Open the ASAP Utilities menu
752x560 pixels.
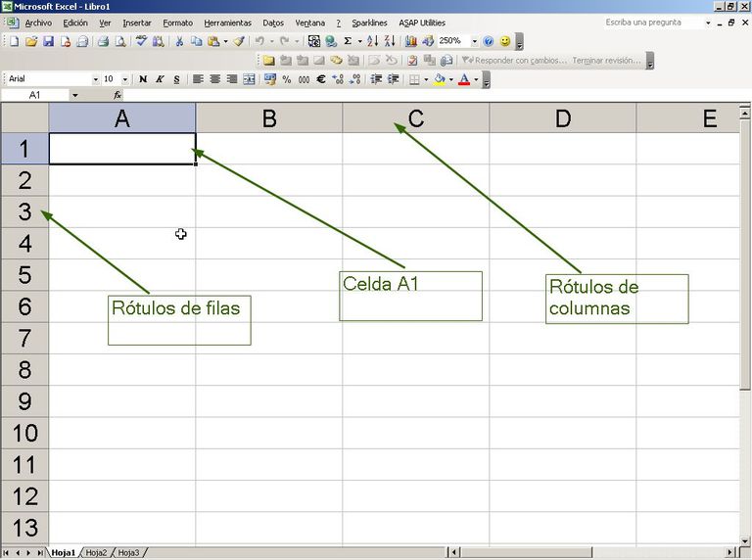(422, 23)
